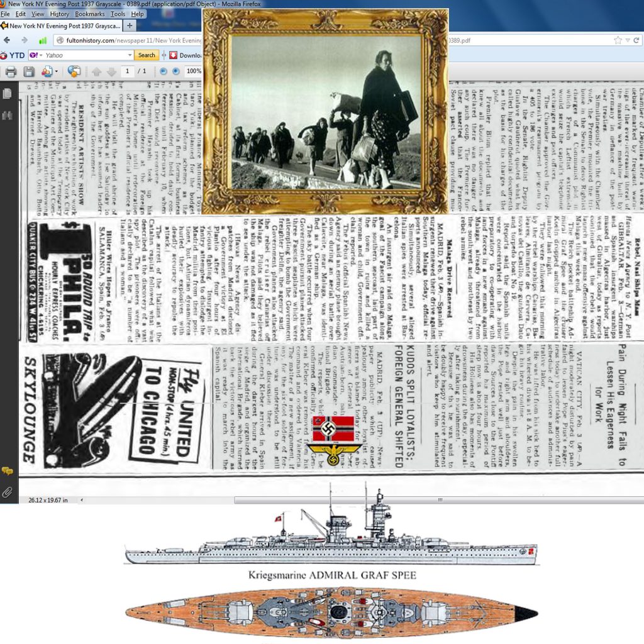The height and width of the screenshot is (644, 644).
Task: Go back with the back arrow
Action: pyautogui.click(x=7, y=40)
